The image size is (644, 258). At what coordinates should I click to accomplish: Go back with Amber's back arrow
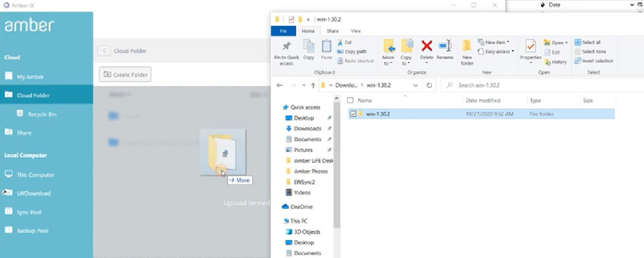(x=104, y=51)
